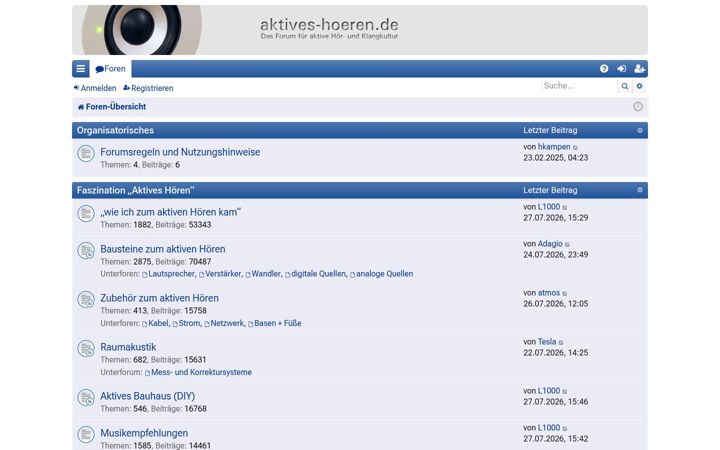Open the Organisatorisches category header
This screenshot has height=450, width=720.
click(115, 130)
